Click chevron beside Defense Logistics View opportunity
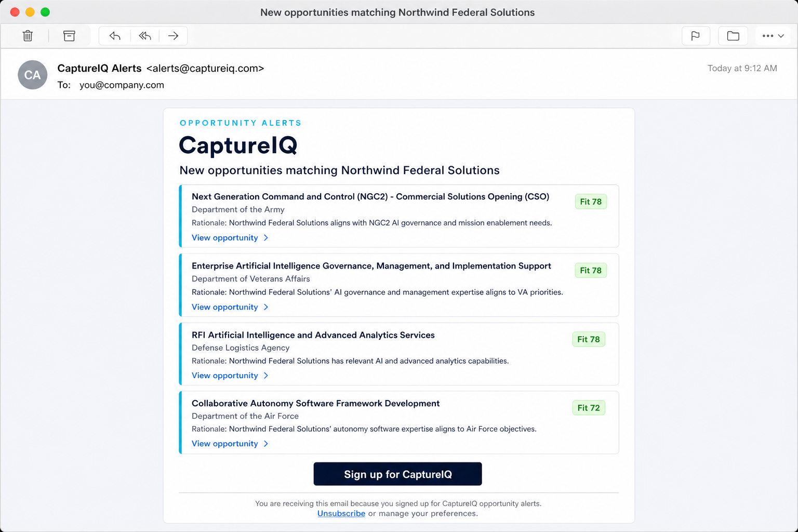 (266, 376)
